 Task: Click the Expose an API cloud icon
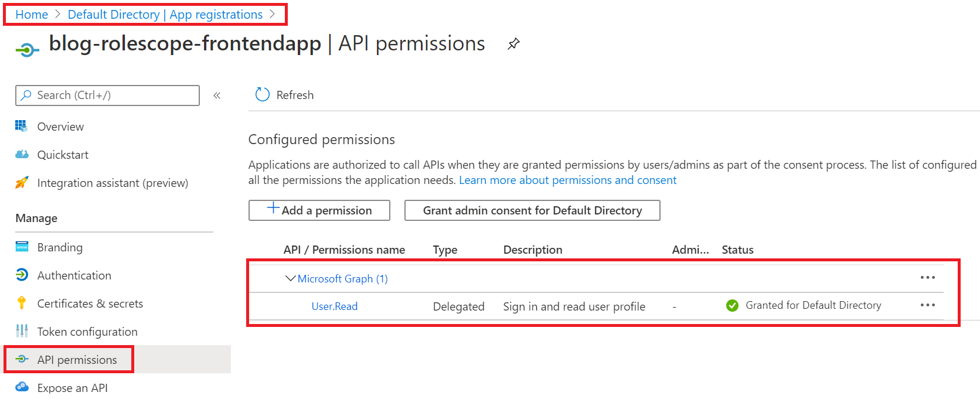(x=22, y=387)
